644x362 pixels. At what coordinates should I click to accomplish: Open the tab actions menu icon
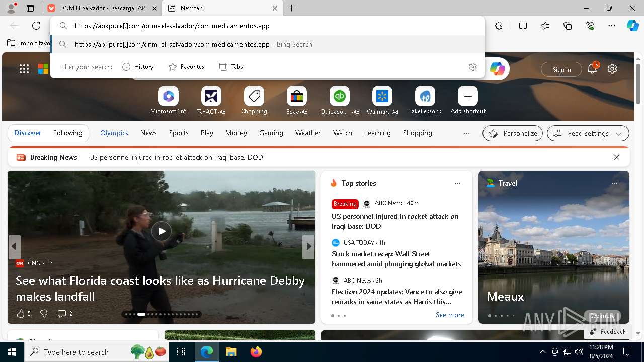(30, 8)
